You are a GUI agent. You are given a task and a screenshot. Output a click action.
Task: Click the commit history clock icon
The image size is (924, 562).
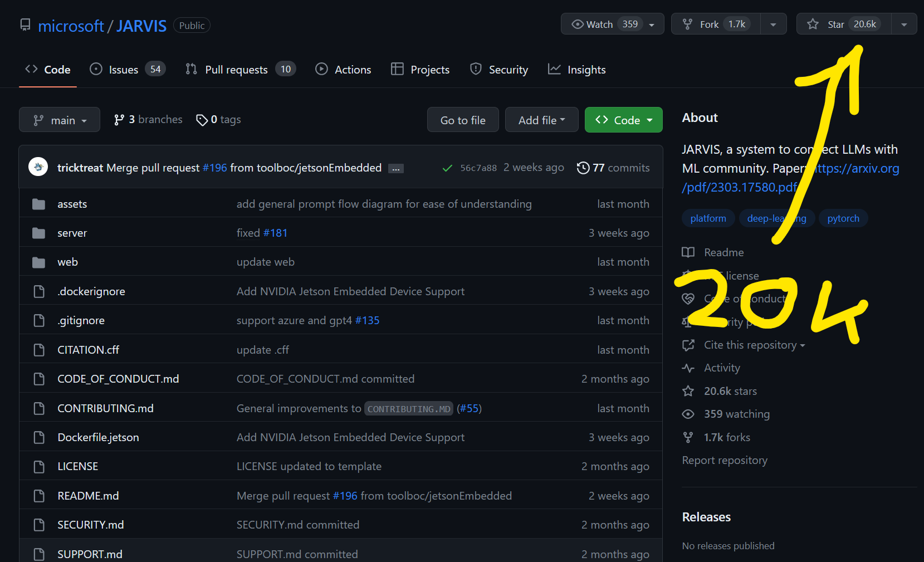(x=583, y=168)
